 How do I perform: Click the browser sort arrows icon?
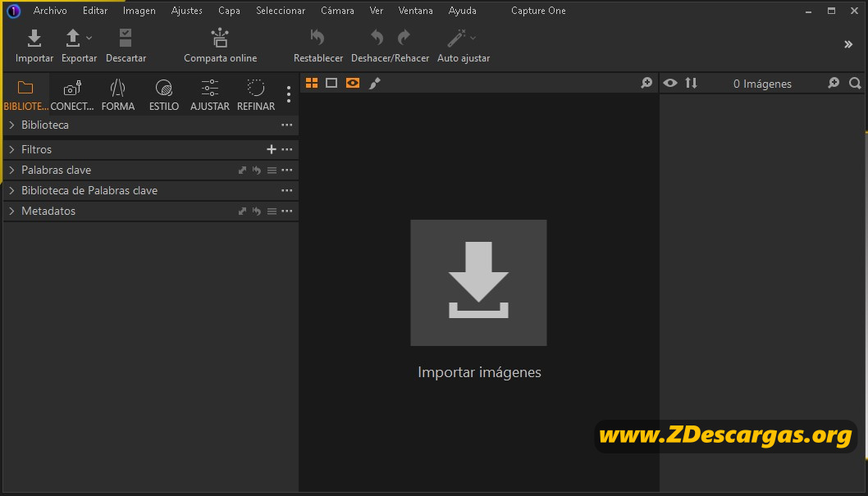(x=691, y=83)
